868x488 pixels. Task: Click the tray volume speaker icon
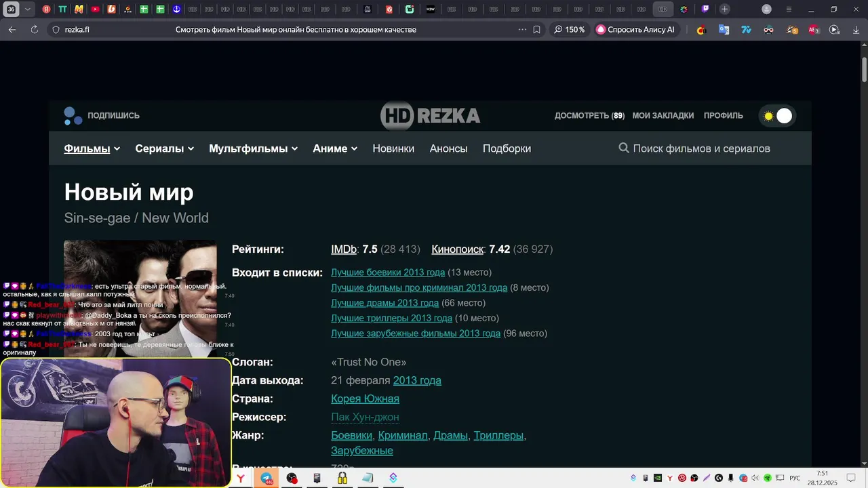click(x=755, y=478)
